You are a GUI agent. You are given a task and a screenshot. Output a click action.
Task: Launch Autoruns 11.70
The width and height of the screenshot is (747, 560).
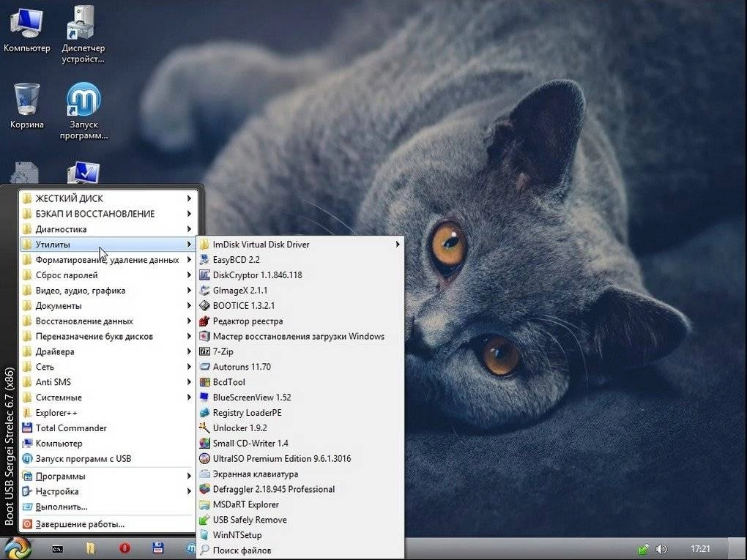click(x=300, y=367)
